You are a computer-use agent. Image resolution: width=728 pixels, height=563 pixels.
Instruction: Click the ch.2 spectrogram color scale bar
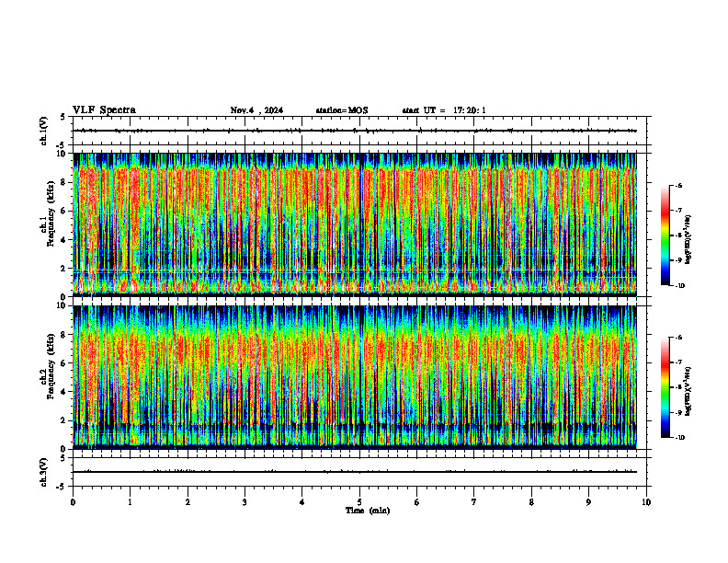665,387
